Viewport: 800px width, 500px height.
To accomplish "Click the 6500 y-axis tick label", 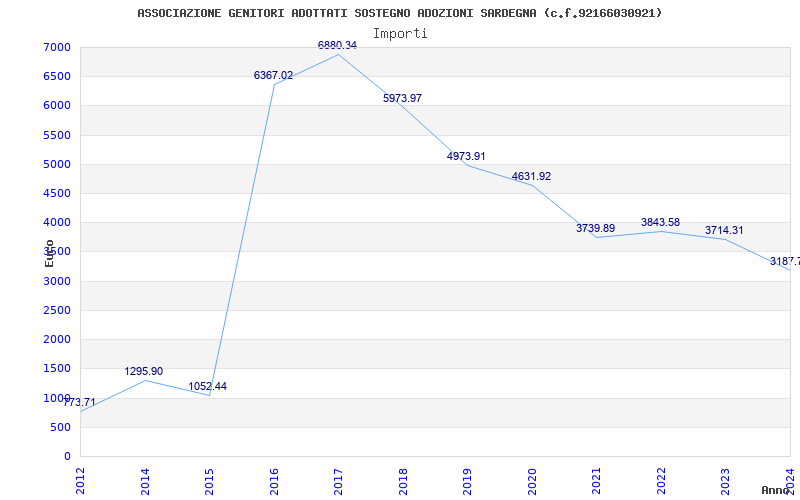I will [x=57, y=77].
